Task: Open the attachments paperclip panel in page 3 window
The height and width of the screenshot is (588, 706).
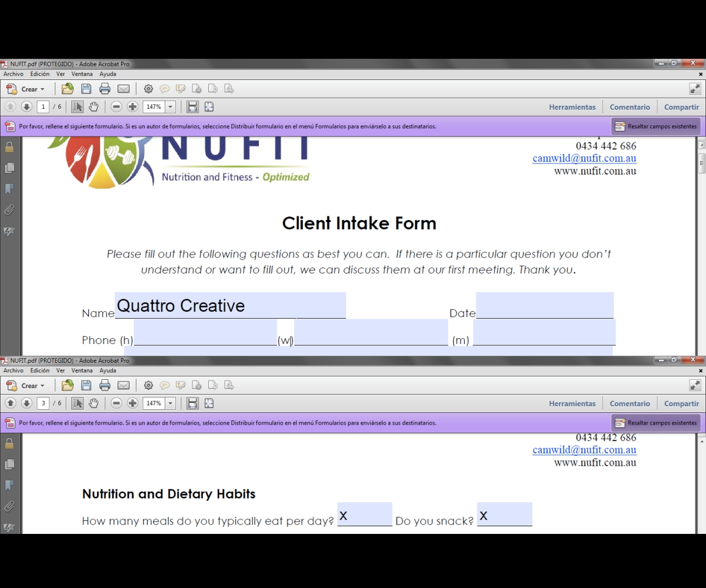Action: tap(9, 506)
